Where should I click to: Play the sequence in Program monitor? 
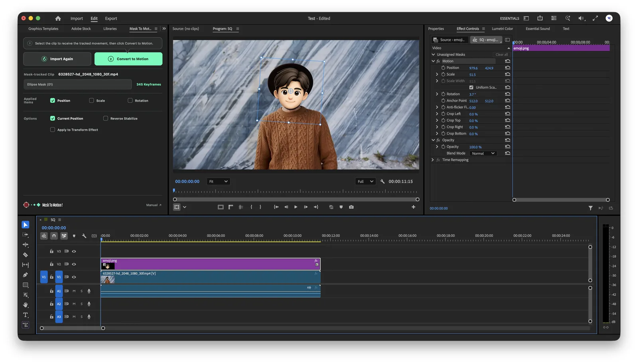[296, 207]
